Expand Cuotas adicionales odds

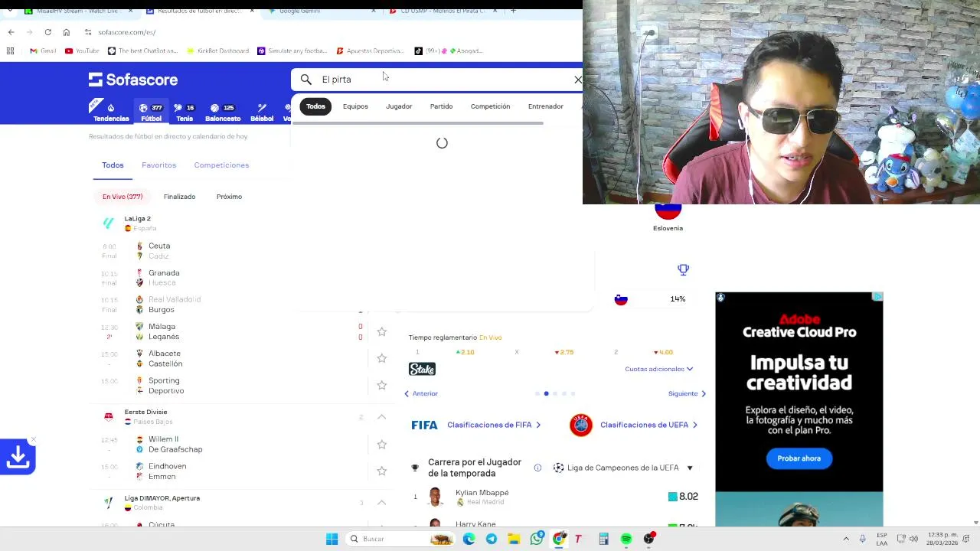[658, 369]
